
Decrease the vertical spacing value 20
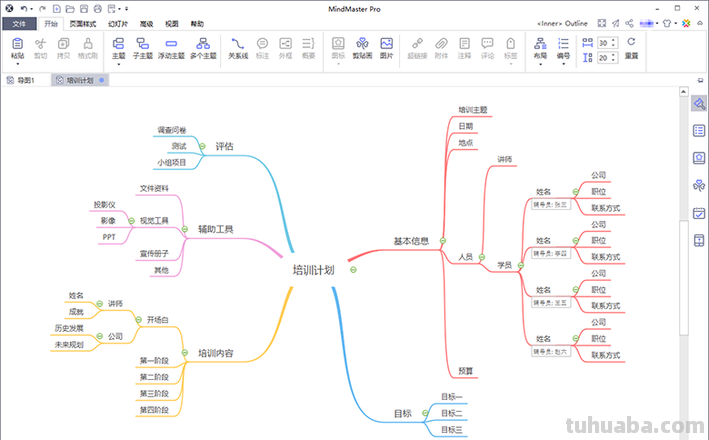click(614, 60)
